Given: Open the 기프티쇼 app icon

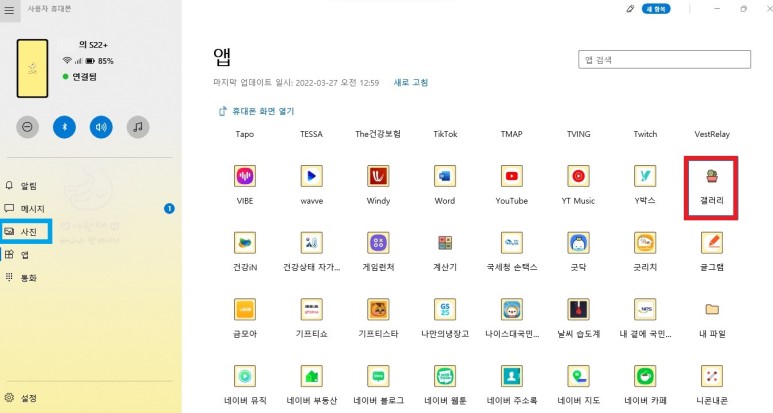Looking at the screenshot, I should (x=312, y=309).
